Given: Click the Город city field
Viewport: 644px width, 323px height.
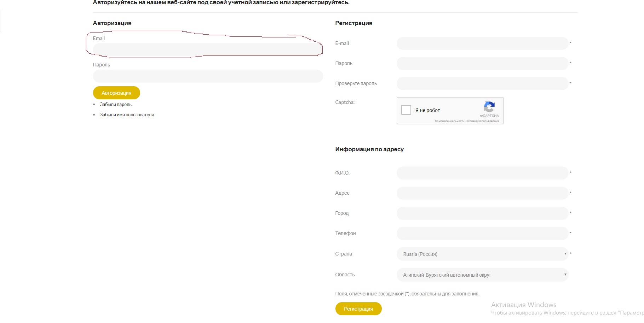Looking at the screenshot, I should click(x=482, y=213).
